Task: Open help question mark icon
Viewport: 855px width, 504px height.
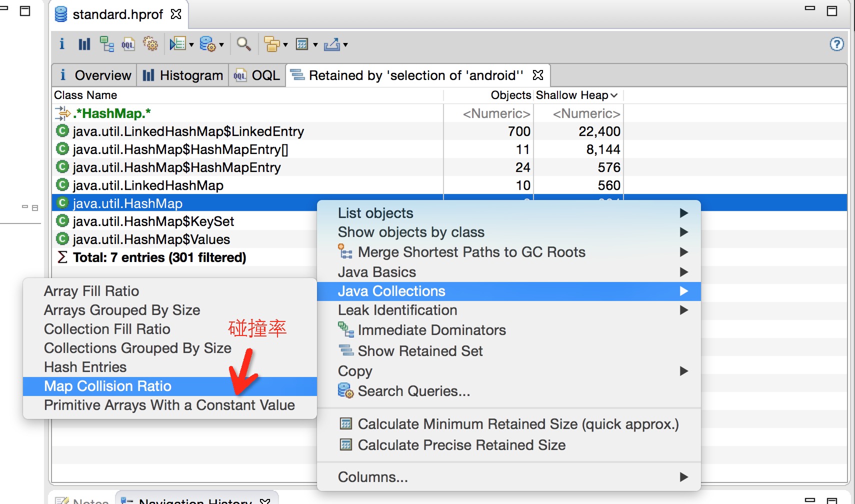Action: 836,44
